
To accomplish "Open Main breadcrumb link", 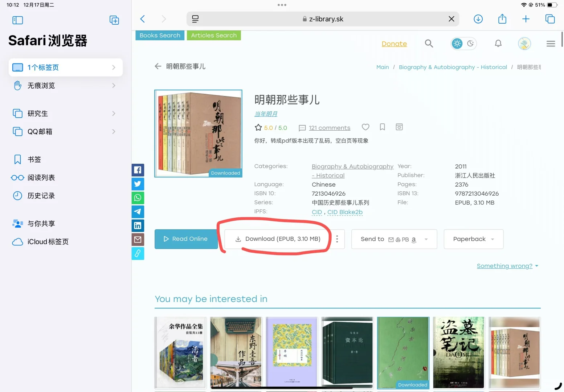I will [383, 67].
